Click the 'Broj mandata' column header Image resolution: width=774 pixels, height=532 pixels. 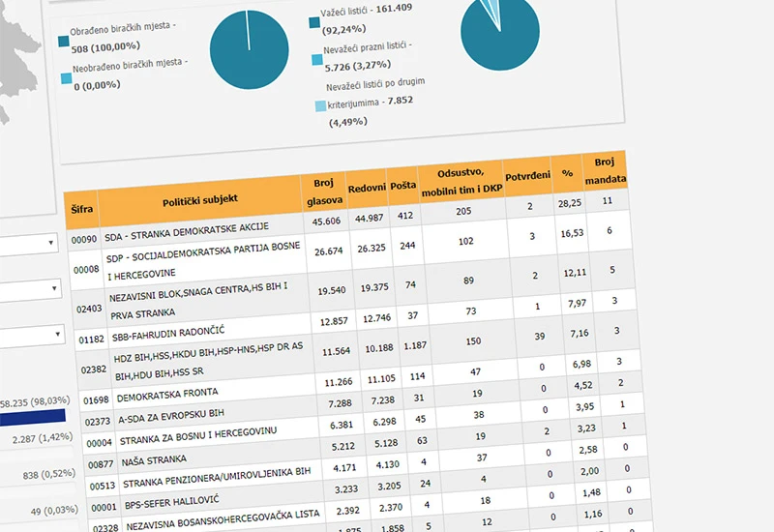pyautogui.click(x=605, y=170)
